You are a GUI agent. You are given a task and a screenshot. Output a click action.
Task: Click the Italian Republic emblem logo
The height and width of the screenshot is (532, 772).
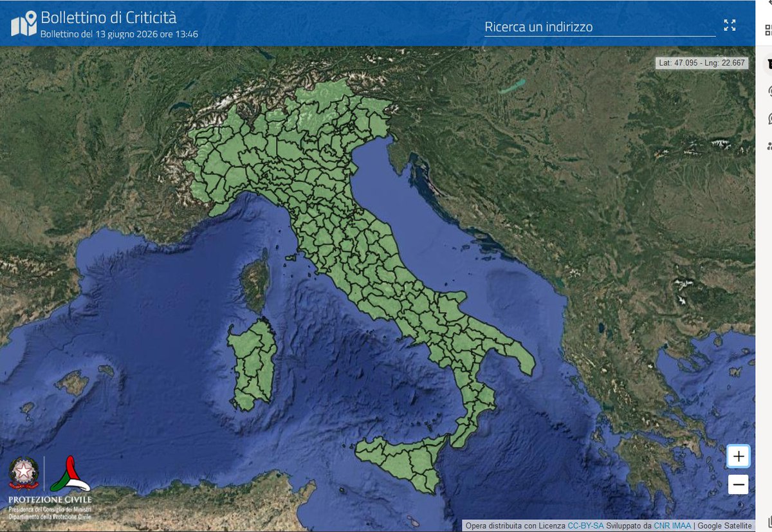[24, 473]
